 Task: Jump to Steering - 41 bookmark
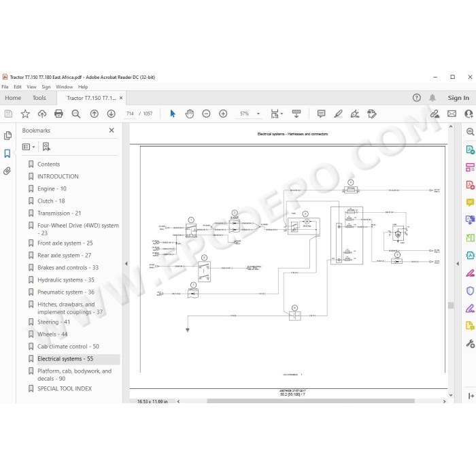tap(54, 322)
